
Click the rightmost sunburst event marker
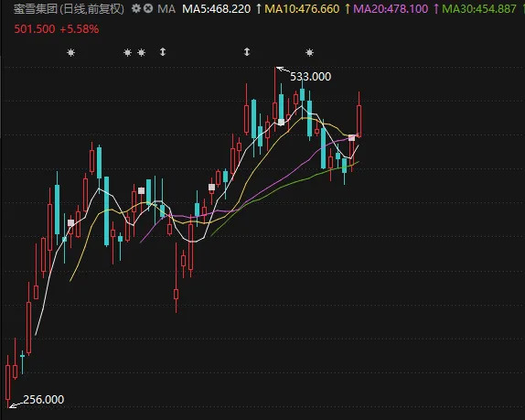coord(309,52)
